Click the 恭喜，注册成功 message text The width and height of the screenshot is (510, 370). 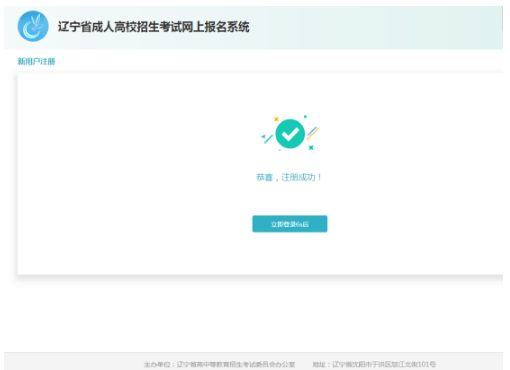click(289, 177)
